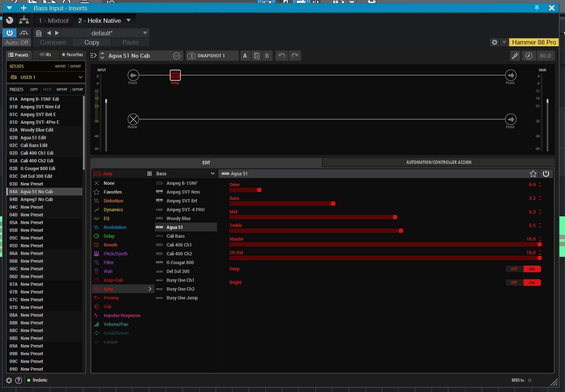Select preset 04B Ampeg1 No Cab
The image size is (565, 392).
[x=45, y=199]
